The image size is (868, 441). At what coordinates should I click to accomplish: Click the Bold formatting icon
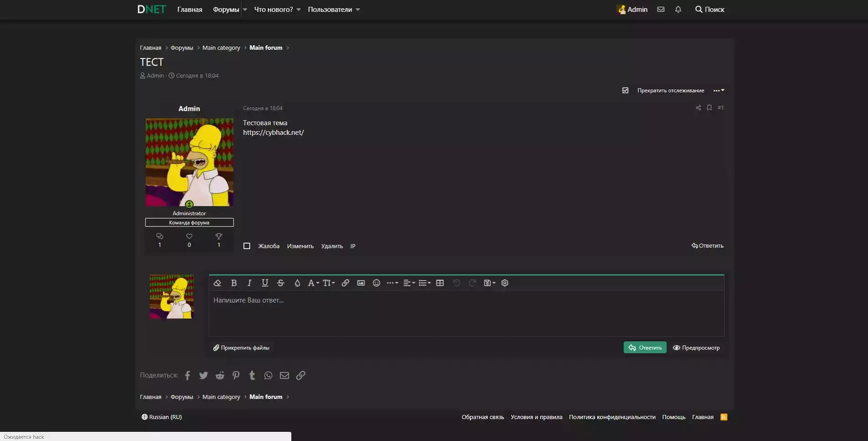[234, 283]
